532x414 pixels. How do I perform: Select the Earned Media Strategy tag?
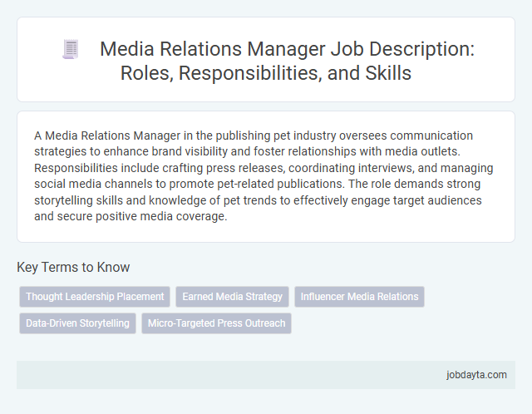[232, 297]
